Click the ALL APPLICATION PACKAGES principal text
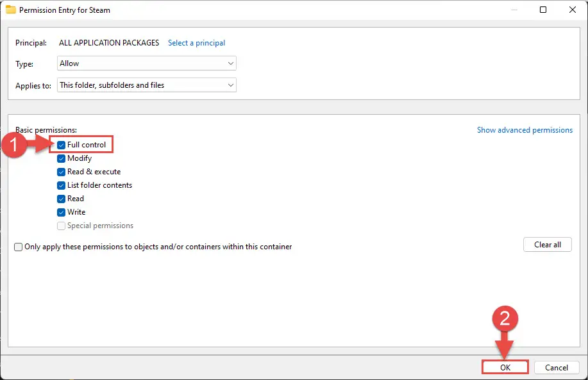 pos(109,43)
